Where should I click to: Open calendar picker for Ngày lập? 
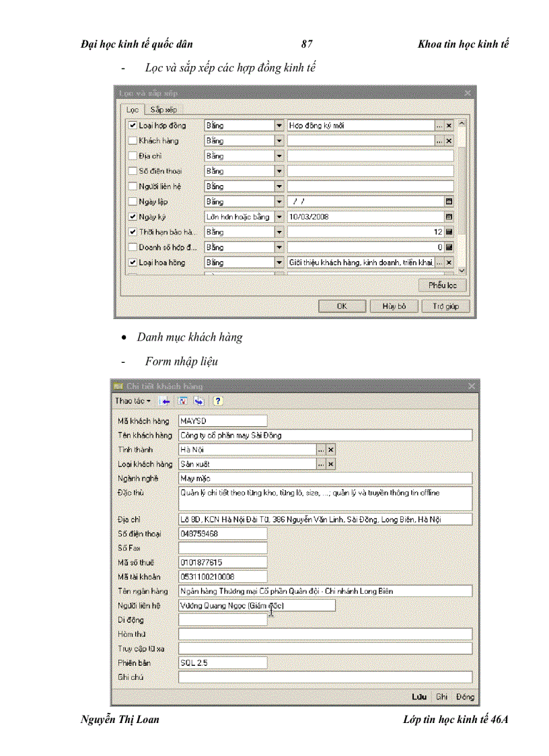(449, 201)
